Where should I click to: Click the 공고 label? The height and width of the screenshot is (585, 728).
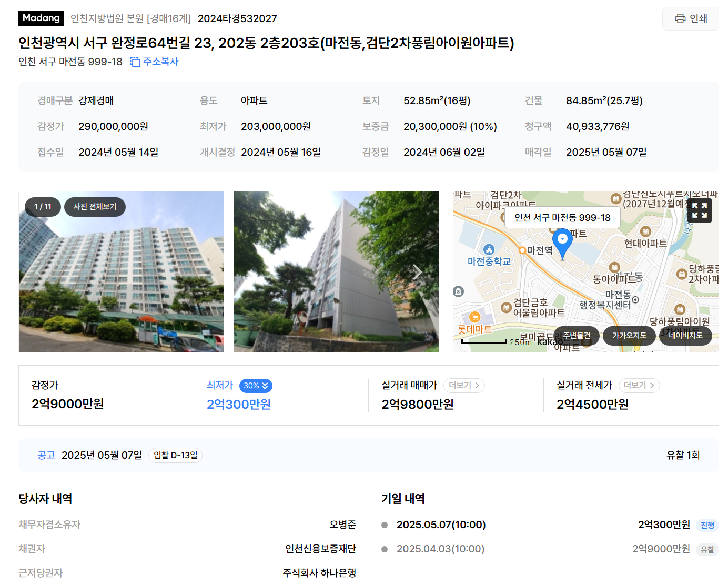pyautogui.click(x=46, y=455)
